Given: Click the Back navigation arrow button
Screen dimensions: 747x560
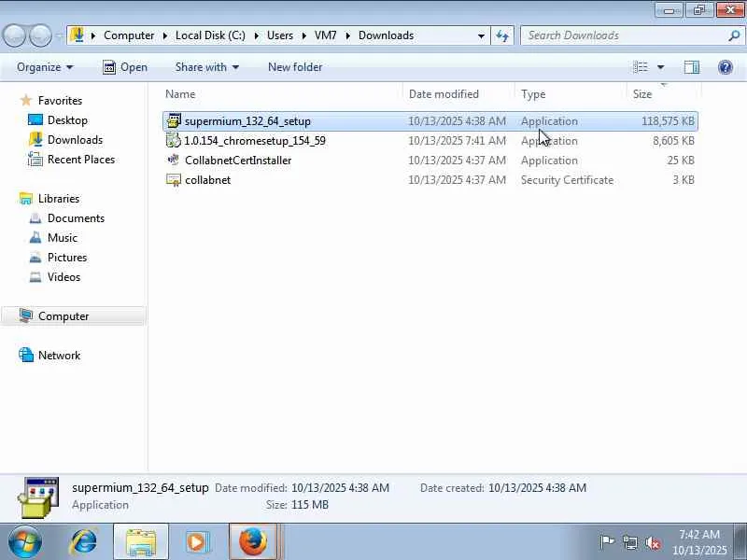Looking at the screenshot, I should coord(14,35).
